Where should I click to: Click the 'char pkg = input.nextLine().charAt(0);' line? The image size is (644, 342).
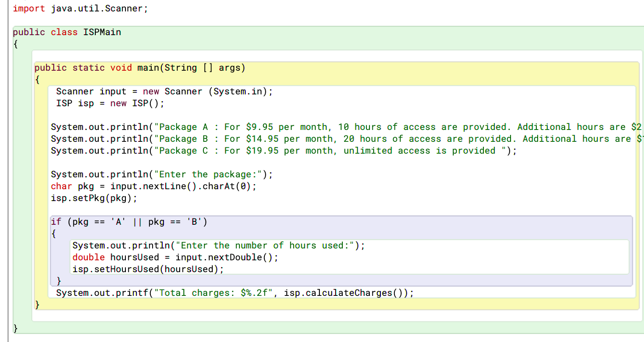pos(154,186)
